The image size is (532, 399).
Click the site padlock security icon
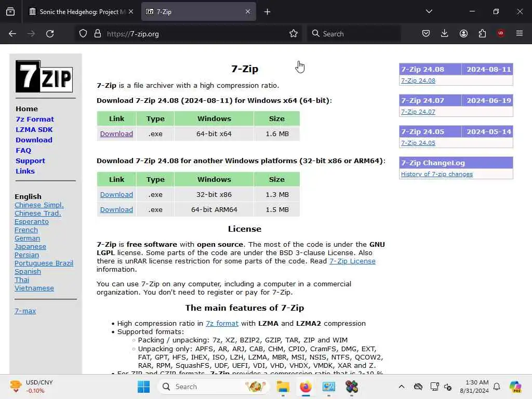[x=98, y=34]
